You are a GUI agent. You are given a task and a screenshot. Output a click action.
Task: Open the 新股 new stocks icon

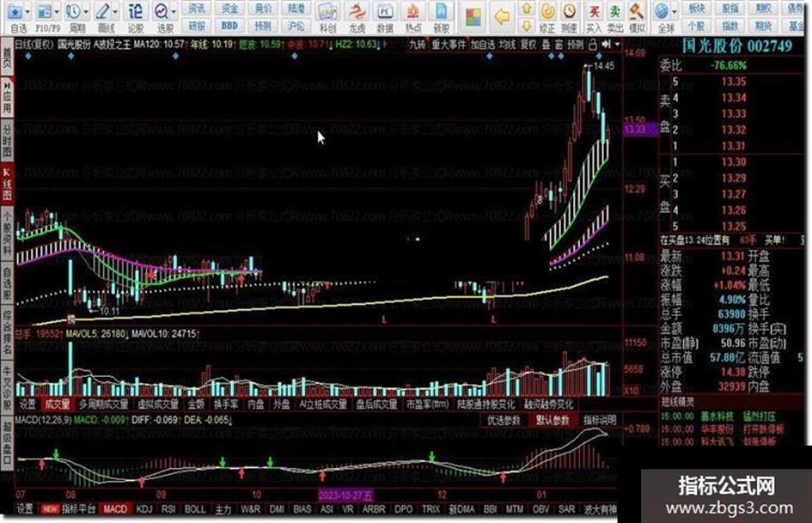click(441, 12)
